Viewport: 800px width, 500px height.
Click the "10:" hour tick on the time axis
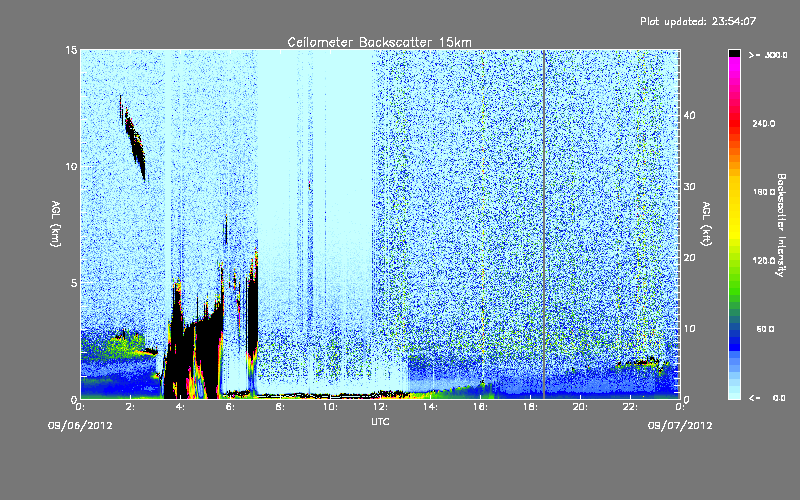330,407
